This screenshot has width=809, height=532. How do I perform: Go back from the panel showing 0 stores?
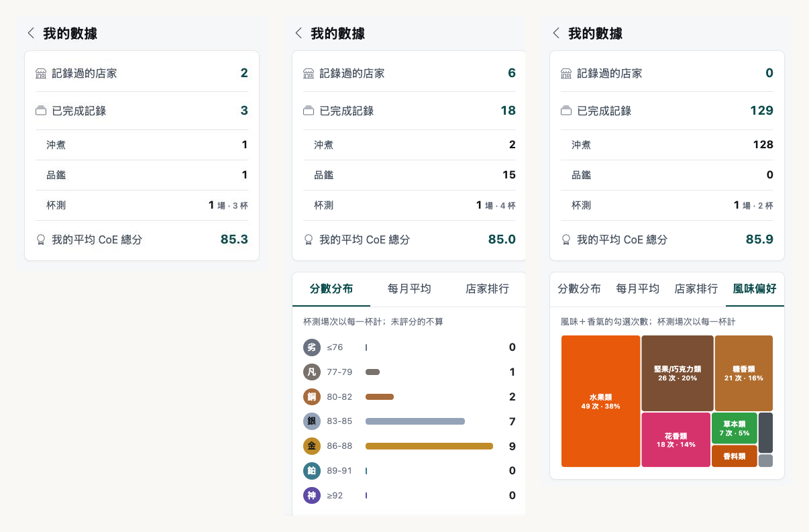pyautogui.click(x=556, y=34)
